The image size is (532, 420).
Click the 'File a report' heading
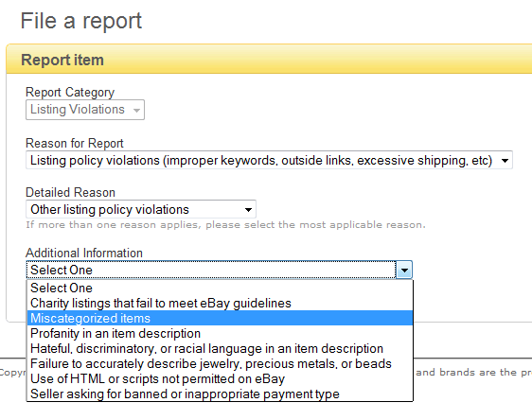(81, 21)
